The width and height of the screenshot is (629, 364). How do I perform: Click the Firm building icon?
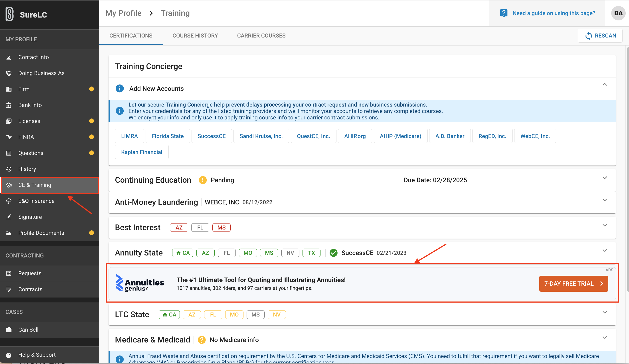point(9,89)
